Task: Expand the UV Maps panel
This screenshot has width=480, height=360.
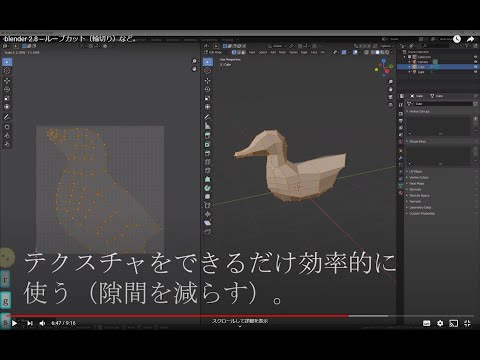Action: point(415,171)
